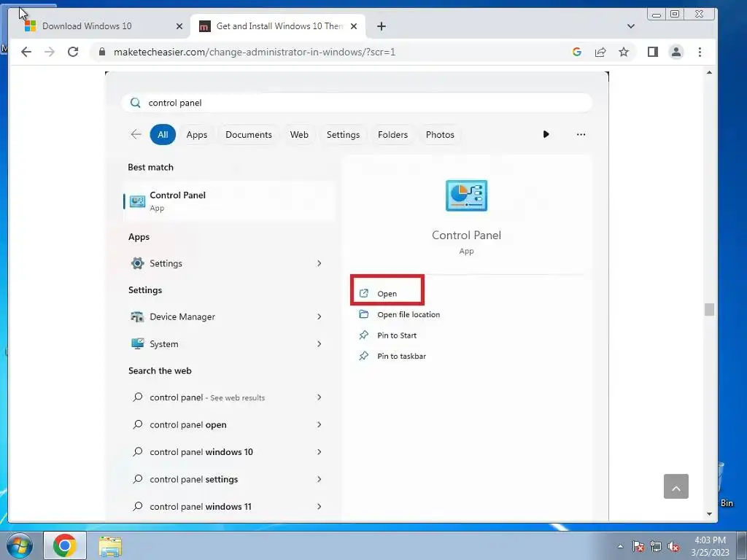747x560 pixels.
Task: Open the Chrome side panel icon
Action: coord(653,52)
